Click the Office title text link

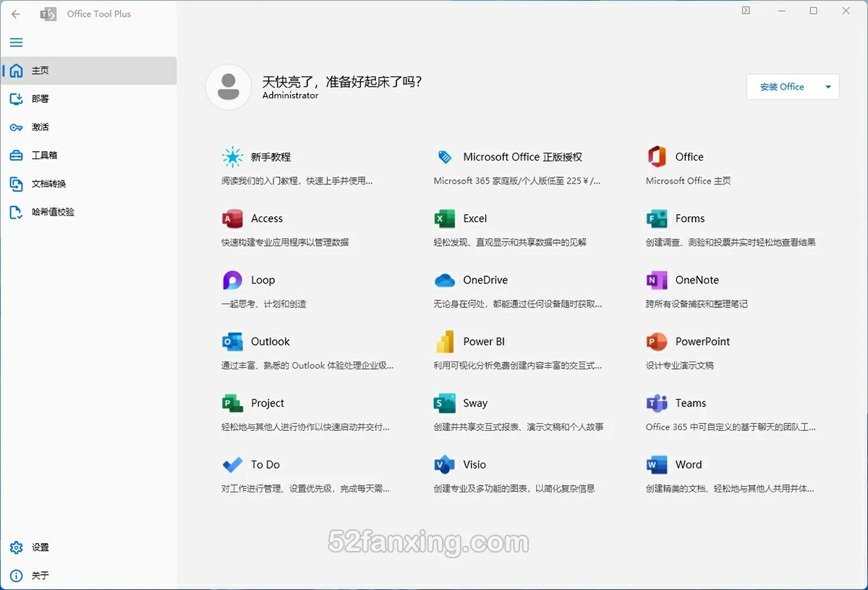click(x=689, y=157)
